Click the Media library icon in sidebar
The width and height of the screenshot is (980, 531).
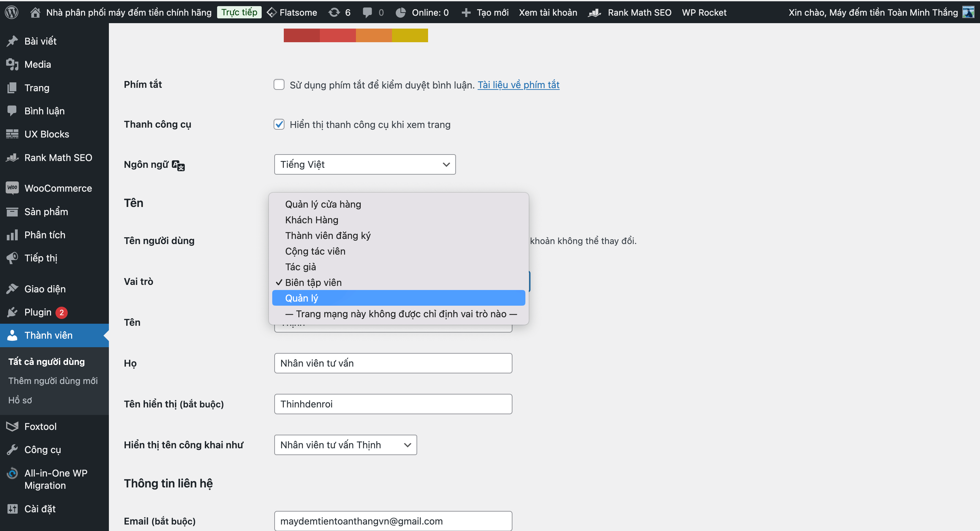[x=12, y=64]
